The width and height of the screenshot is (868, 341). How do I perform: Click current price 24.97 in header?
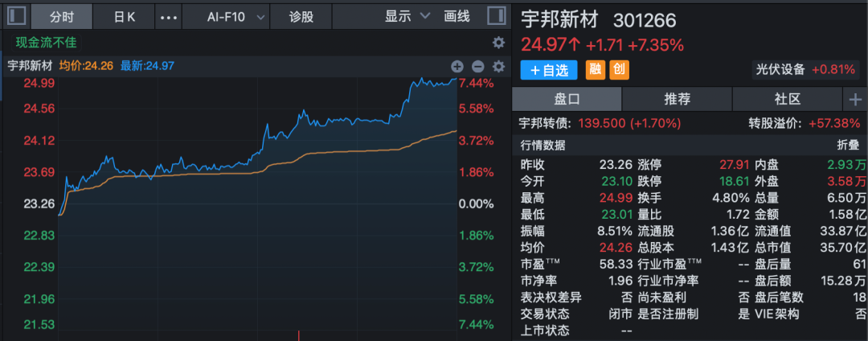551,44
